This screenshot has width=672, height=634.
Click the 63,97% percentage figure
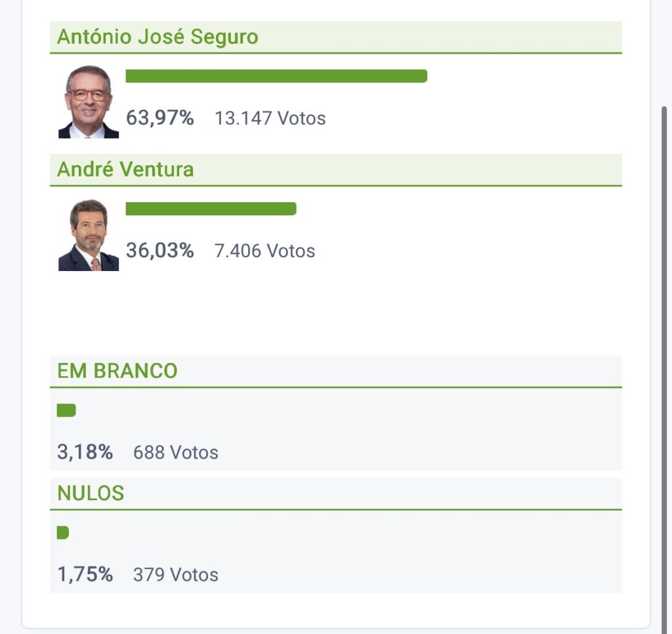click(x=159, y=118)
